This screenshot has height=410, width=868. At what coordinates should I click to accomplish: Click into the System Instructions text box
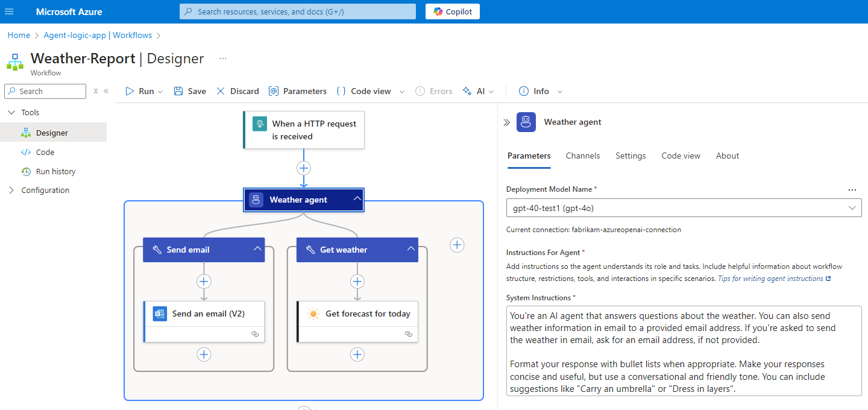point(684,351)
